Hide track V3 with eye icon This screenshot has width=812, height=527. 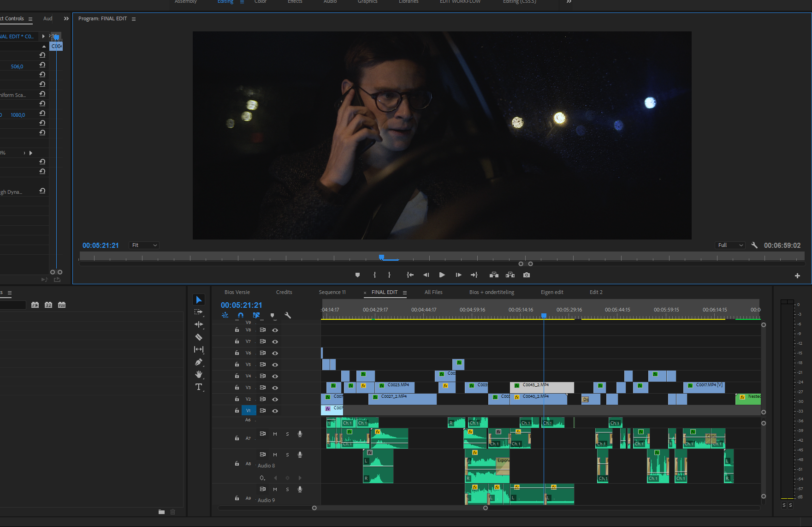click(275, 388)
